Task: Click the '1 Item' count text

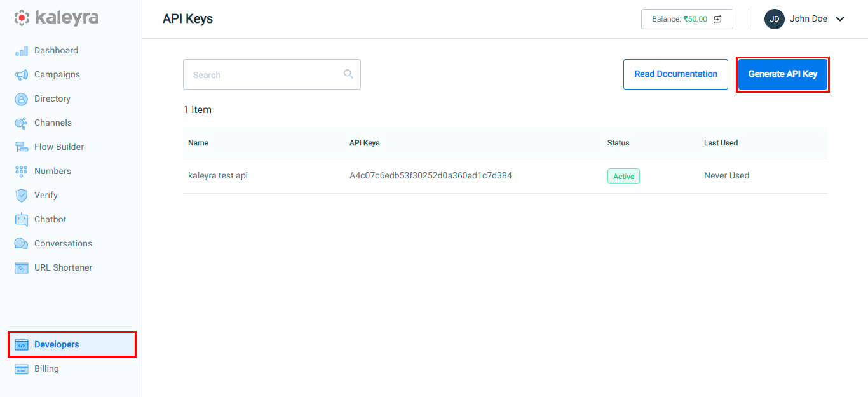Action: pos(197,110)
